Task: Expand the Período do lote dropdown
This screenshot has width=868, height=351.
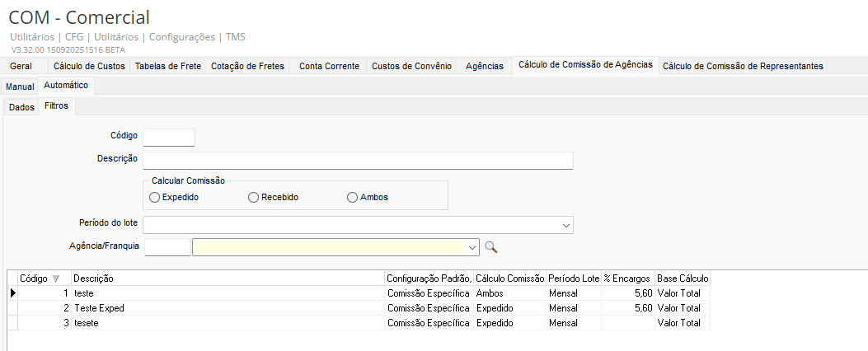Action: tap(566, 225)
